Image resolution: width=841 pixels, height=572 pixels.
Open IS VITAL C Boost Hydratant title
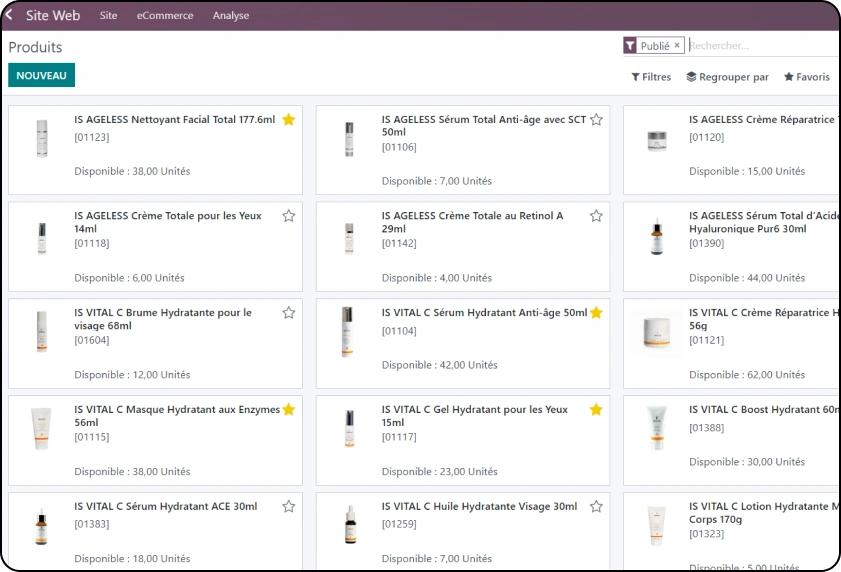click(x=764, y=409)
